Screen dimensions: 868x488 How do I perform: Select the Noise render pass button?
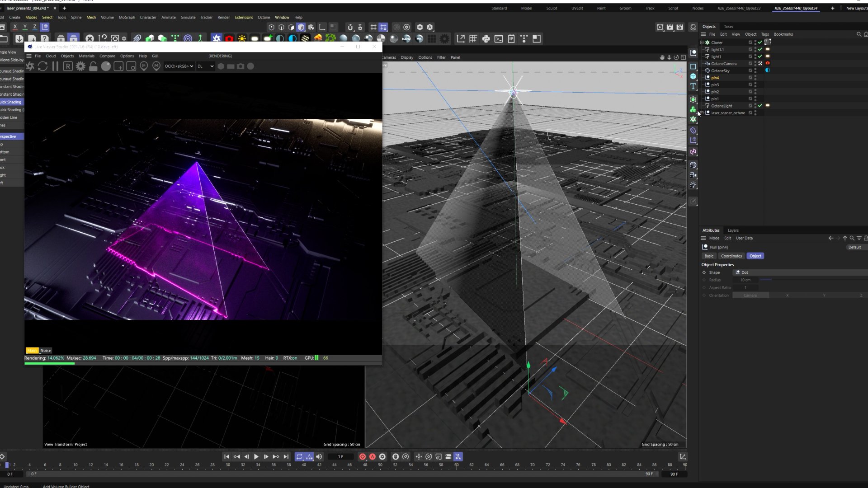pyautogui.click(x=46, y=351)
